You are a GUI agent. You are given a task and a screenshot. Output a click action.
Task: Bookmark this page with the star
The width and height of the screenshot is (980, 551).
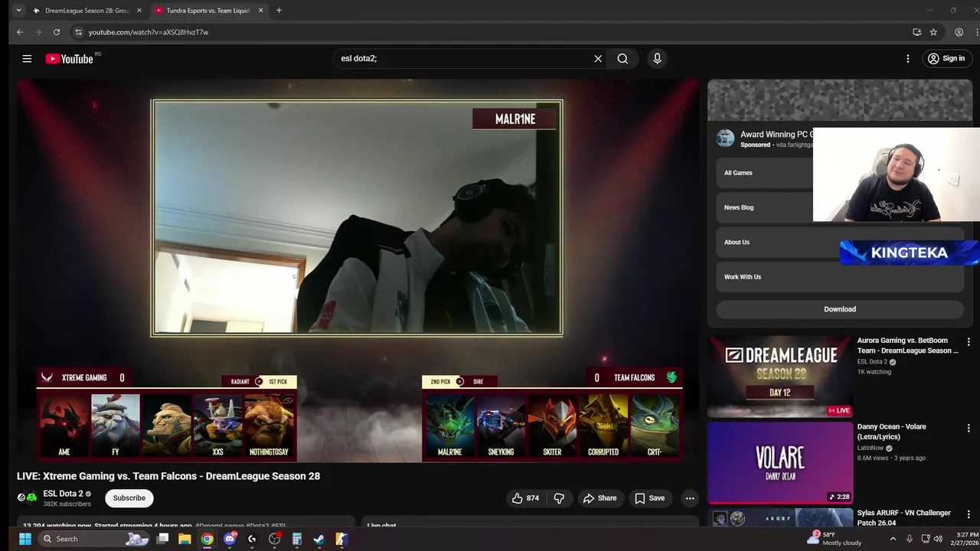[x=933, y=32]
